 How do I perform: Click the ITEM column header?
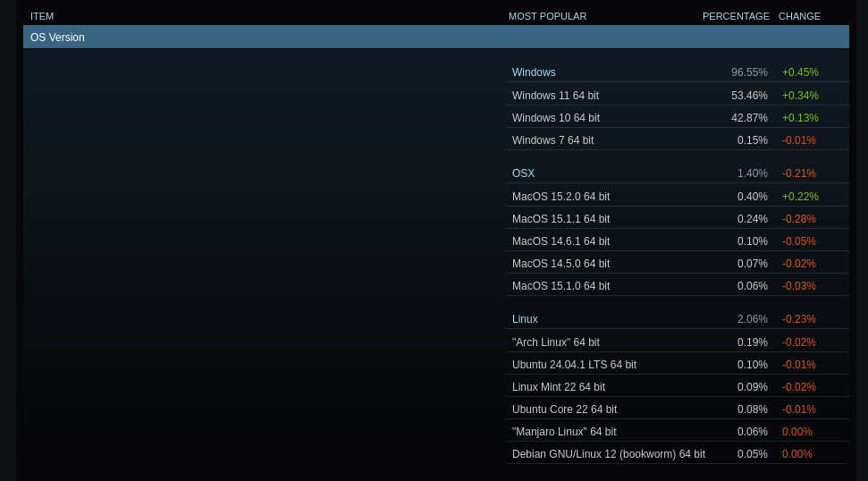[42, 17]
